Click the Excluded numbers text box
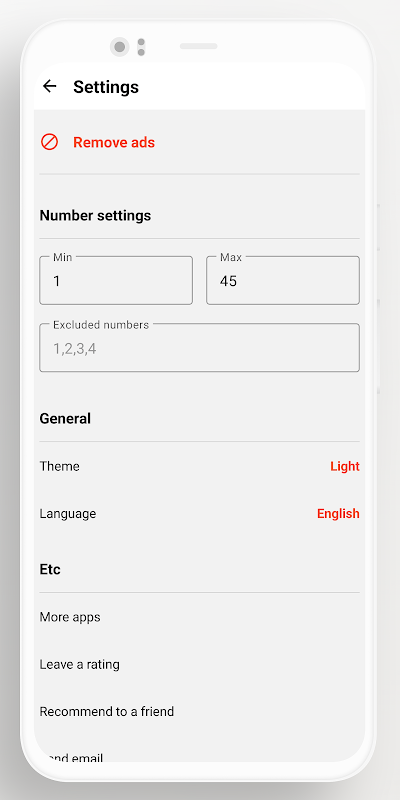 tap(199, 347)
